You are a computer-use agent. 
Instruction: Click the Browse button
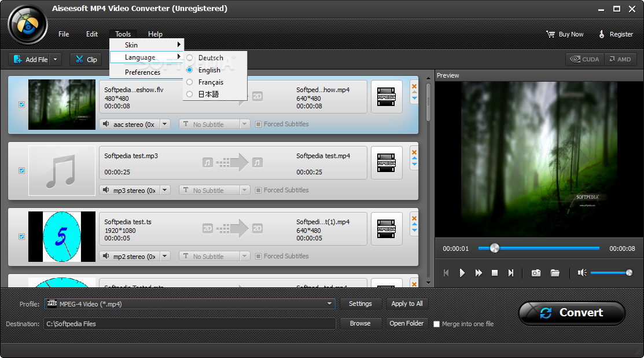point(360,323)
